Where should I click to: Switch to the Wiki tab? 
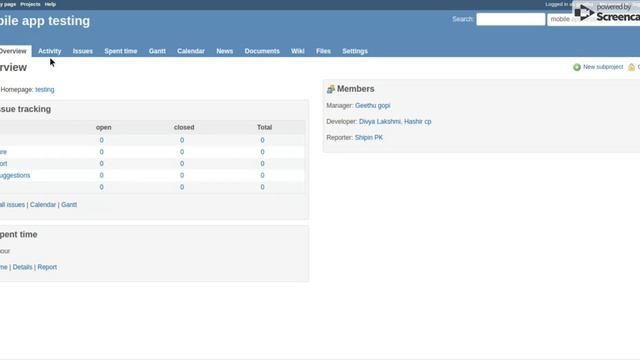pos(298,51)
